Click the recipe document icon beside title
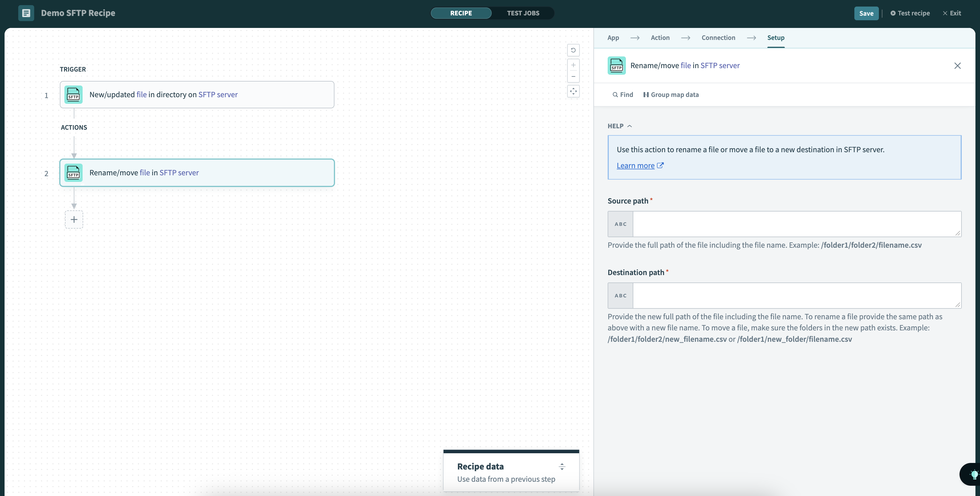980x496 pixels. (x=26, y=13)
